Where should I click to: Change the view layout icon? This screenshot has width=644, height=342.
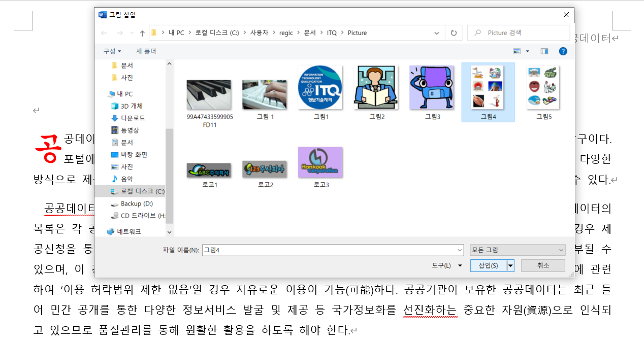click(x=517, y=51)
